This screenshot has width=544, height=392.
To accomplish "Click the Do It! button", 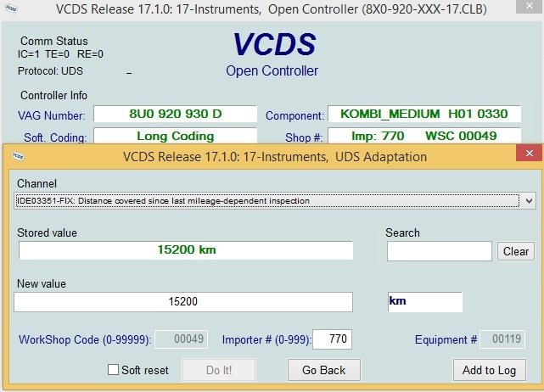I will [219, 370].
